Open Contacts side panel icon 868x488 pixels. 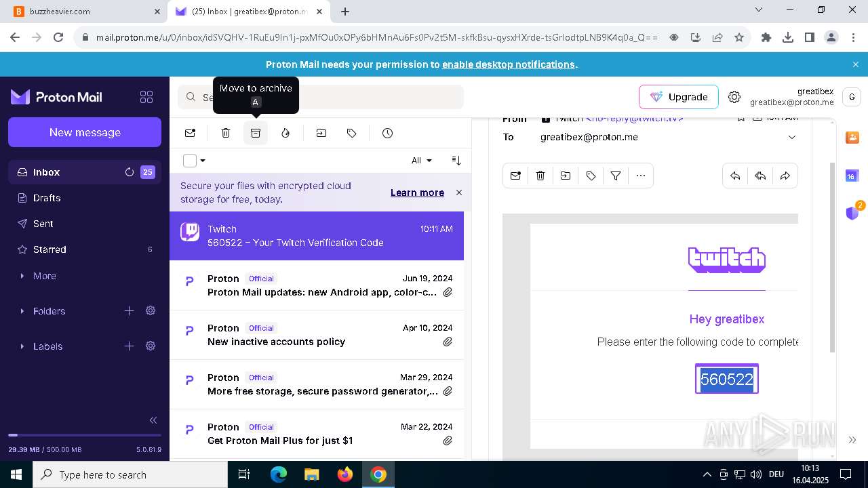(852, 138)
